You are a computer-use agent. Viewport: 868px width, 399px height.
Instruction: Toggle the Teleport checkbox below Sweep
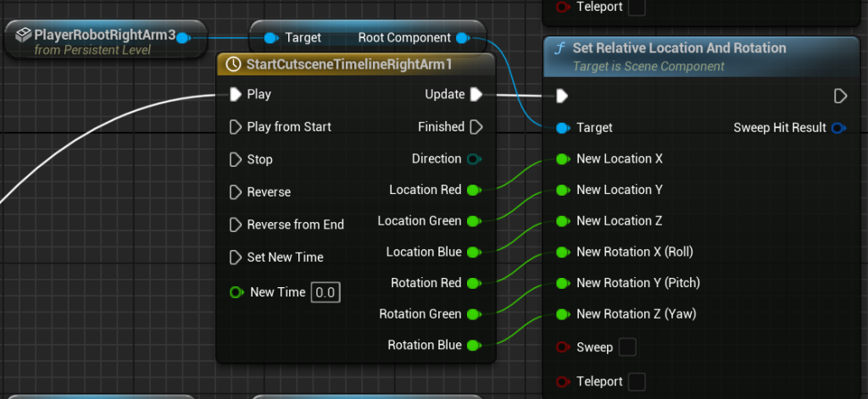coord(636,381)
